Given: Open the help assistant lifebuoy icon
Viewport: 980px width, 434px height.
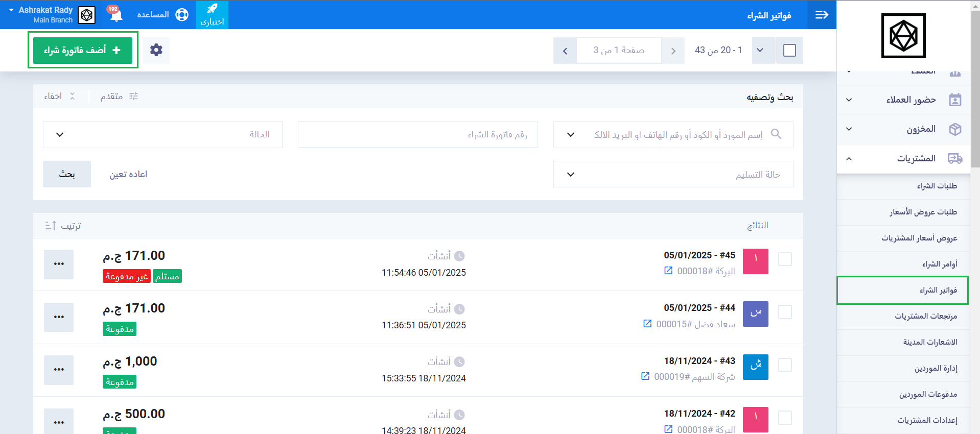Looking at the screenshot, I should [x=181, y=15].
